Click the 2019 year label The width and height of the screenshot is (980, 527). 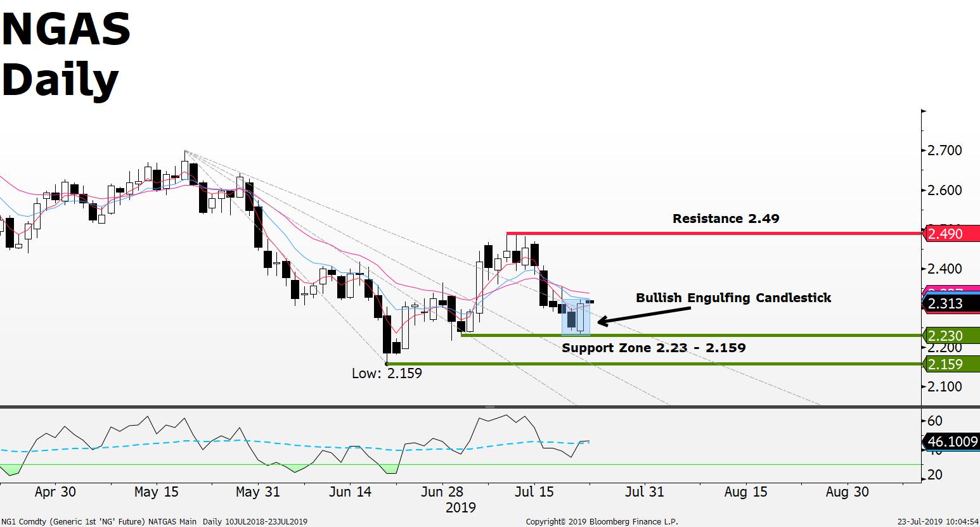pyautogui.click(x=461, y=507)
